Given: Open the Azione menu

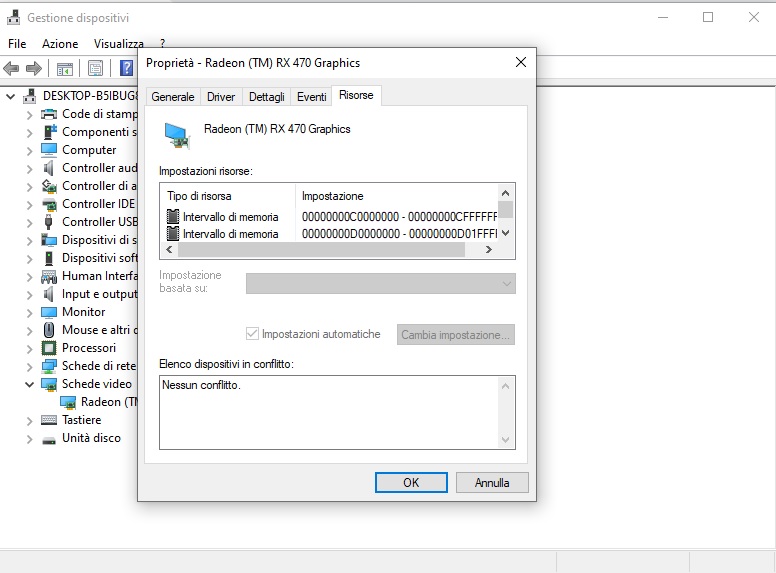Looking at the screenshot, I should [x=60, y=44].
